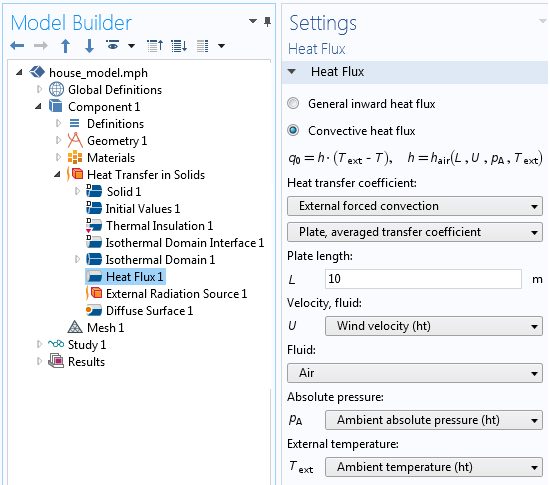Expand the Materials node
Screen dimensions: 550x485
tap(58, 157)
